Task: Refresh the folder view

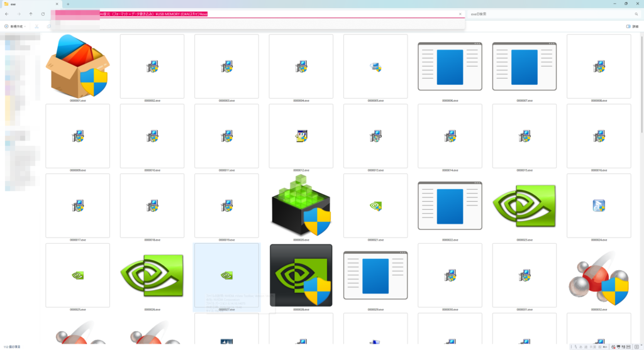Action: pos(43,14)
